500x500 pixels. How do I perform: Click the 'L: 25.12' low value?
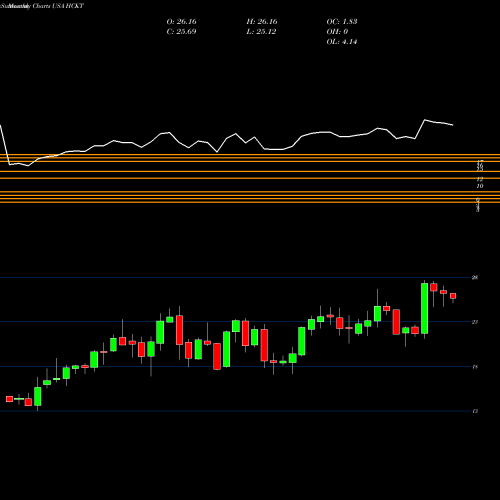point(261,32)
